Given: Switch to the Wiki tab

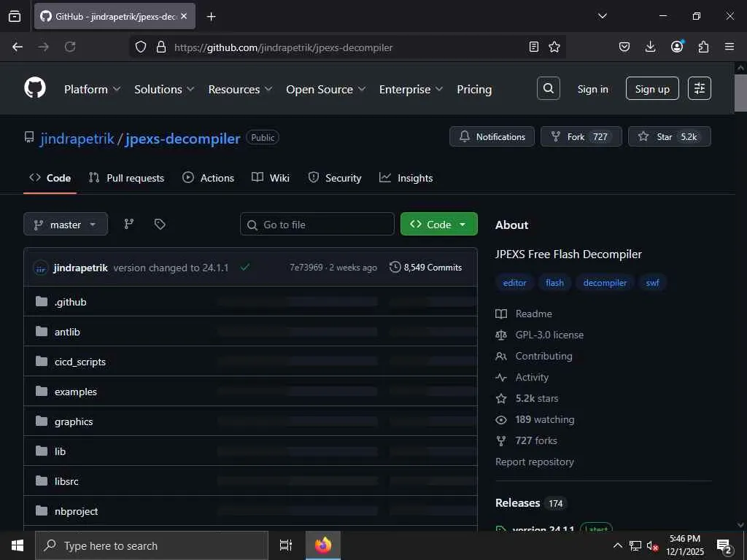Looking at the screenshot, I should coord(271,178).
